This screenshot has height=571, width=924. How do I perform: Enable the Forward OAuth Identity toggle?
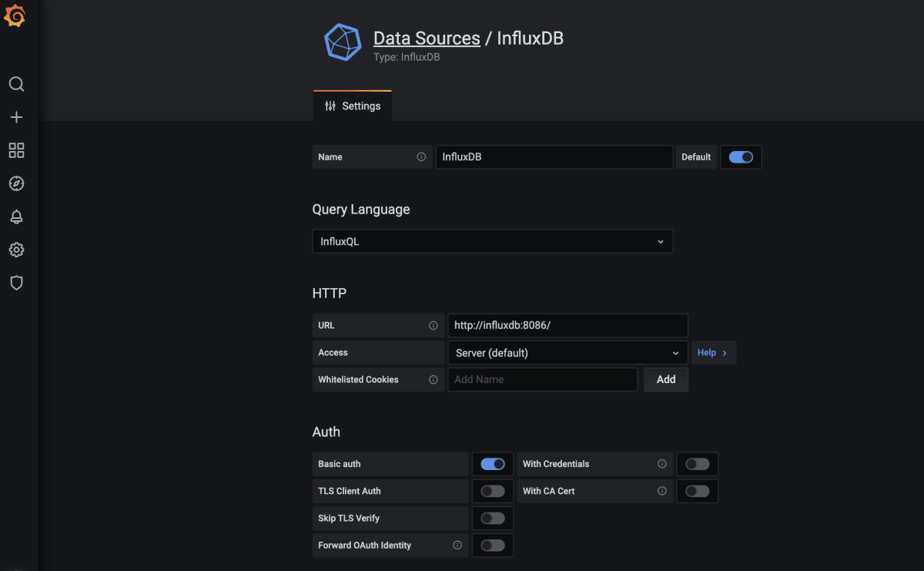(493, 545)
